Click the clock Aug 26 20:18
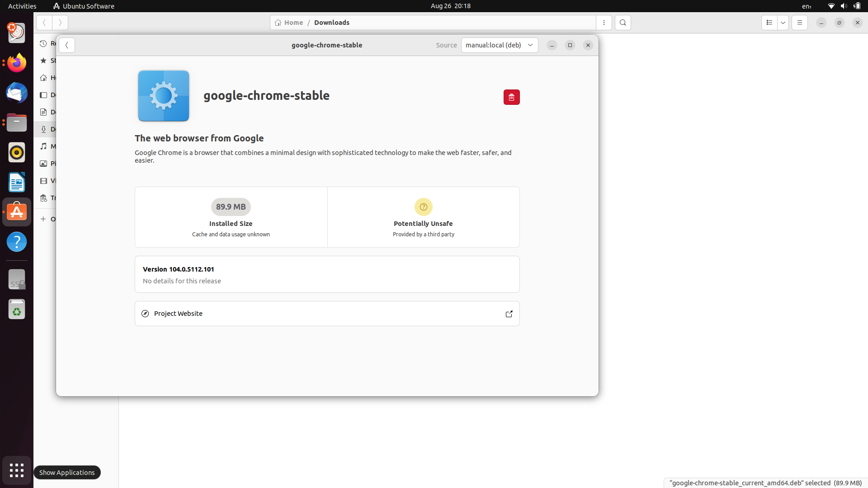 click(450, 6)
